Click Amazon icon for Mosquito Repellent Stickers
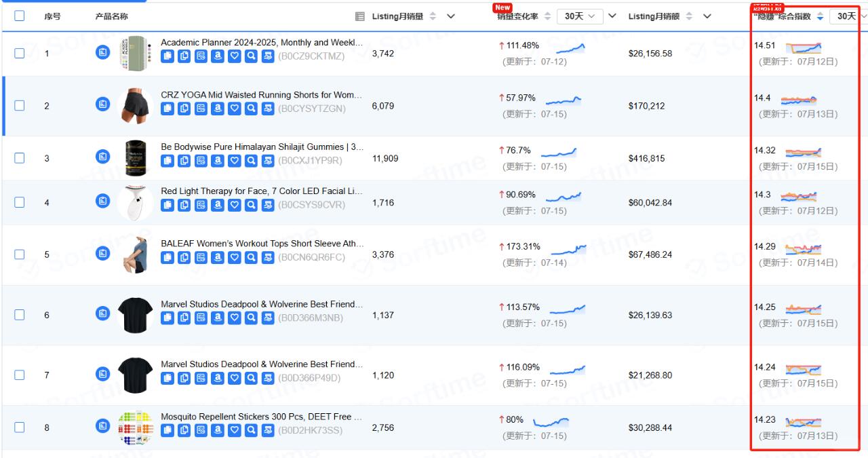The width and height of the screenshot is (868, 458). tap(218, 430)
